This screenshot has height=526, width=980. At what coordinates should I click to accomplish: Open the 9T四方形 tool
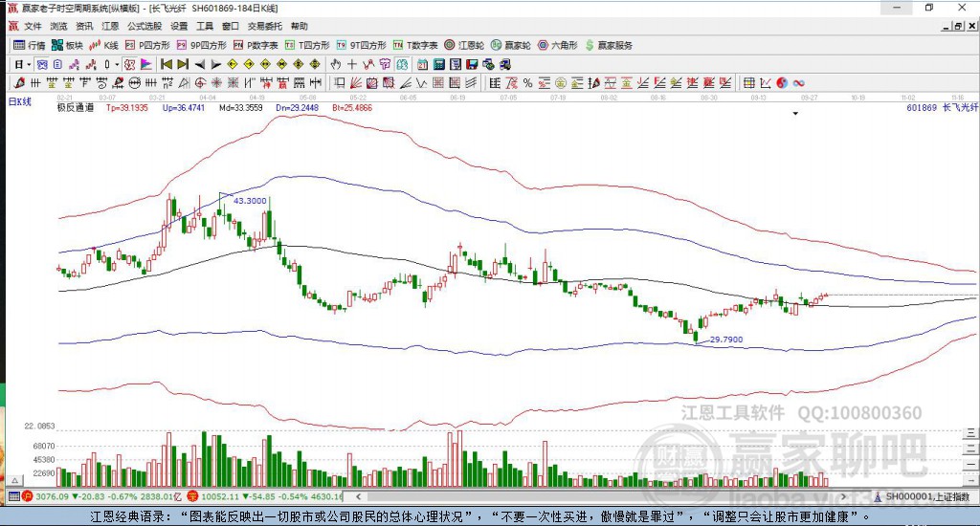361,45
